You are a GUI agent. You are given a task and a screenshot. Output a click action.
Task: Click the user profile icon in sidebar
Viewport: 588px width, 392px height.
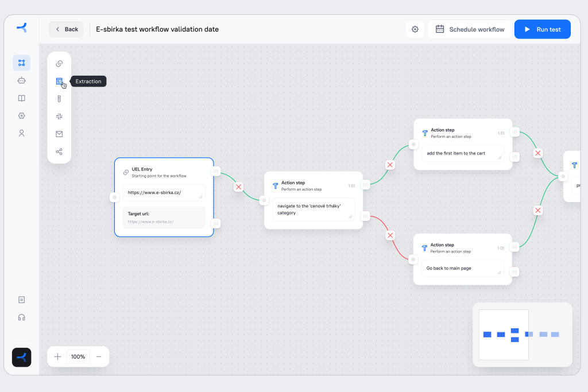coord(21,133)
